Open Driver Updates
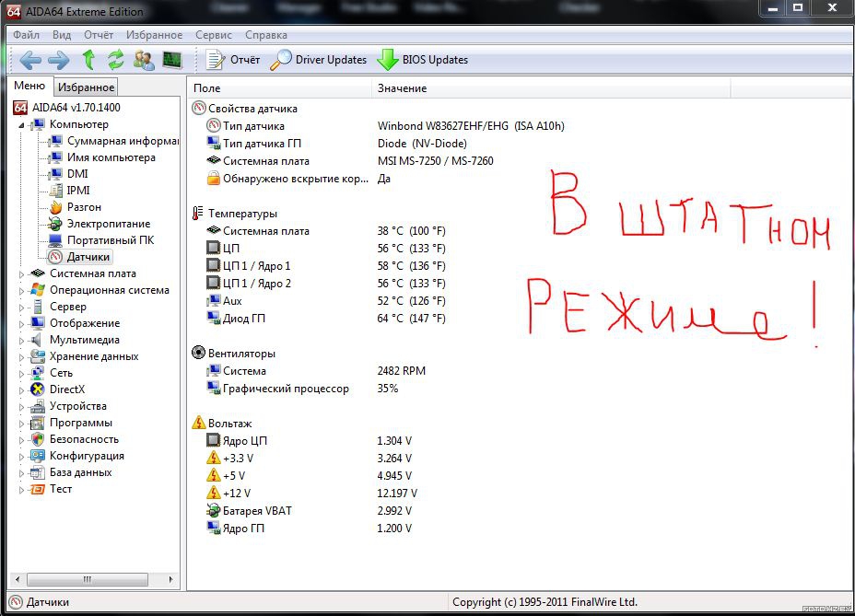 pos(319,60)
